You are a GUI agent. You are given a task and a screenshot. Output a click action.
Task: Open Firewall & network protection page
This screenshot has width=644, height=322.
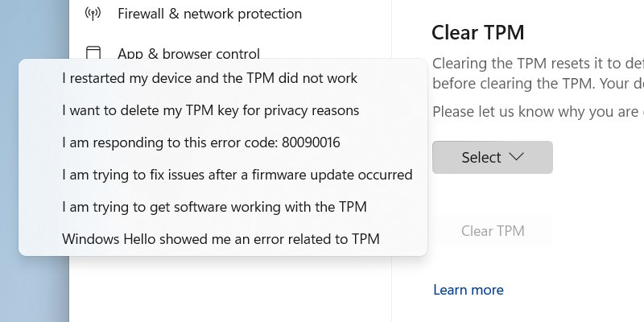(x=209, y=14)
